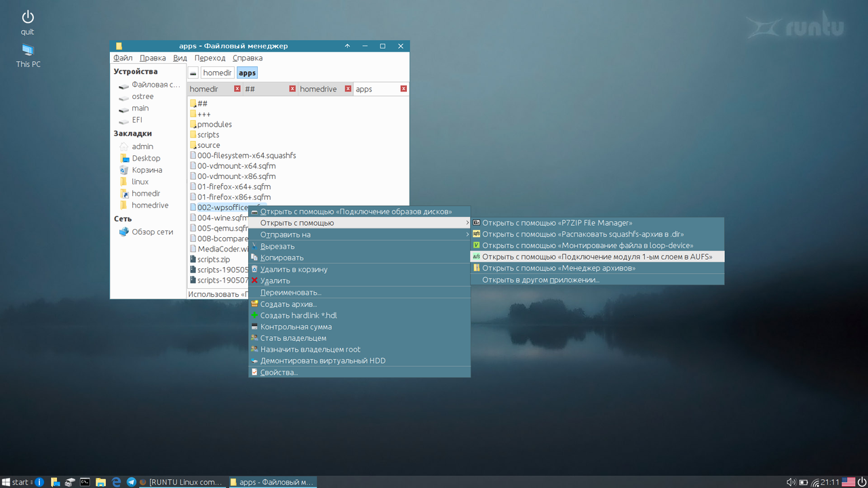Close the apps tab

pos(403,89)
